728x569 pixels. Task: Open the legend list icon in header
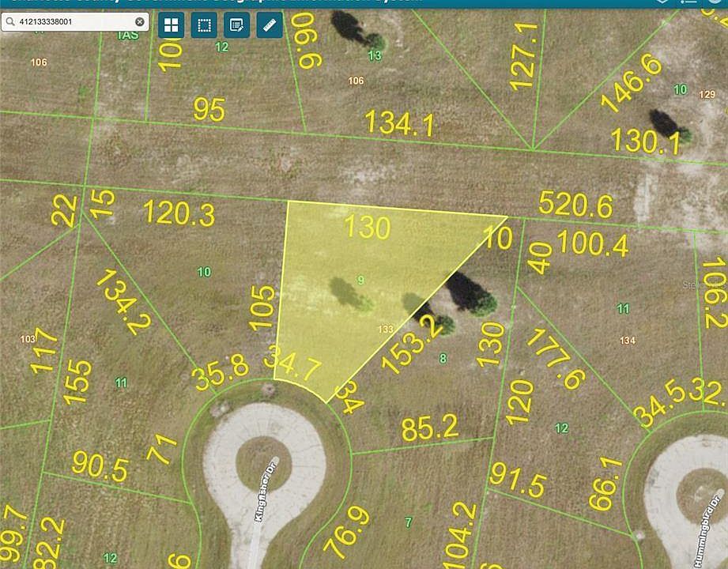pyautogui.click(x=689, y=2)
